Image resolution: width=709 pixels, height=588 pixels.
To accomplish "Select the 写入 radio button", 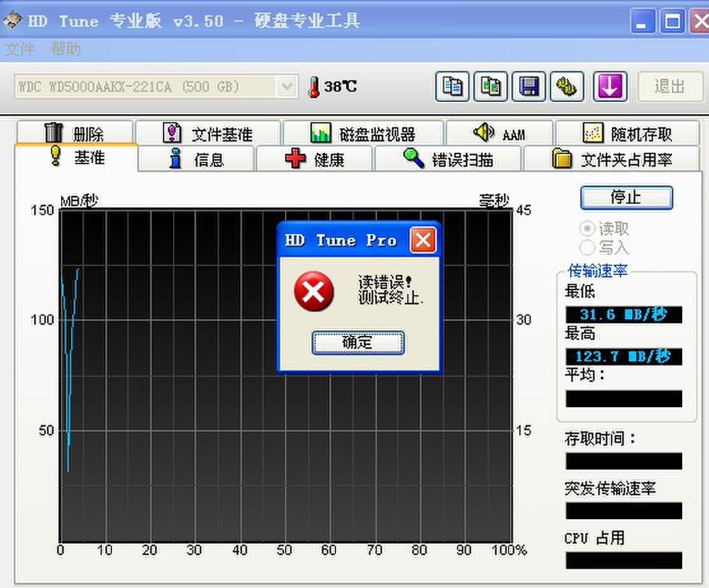I will 587,248.
